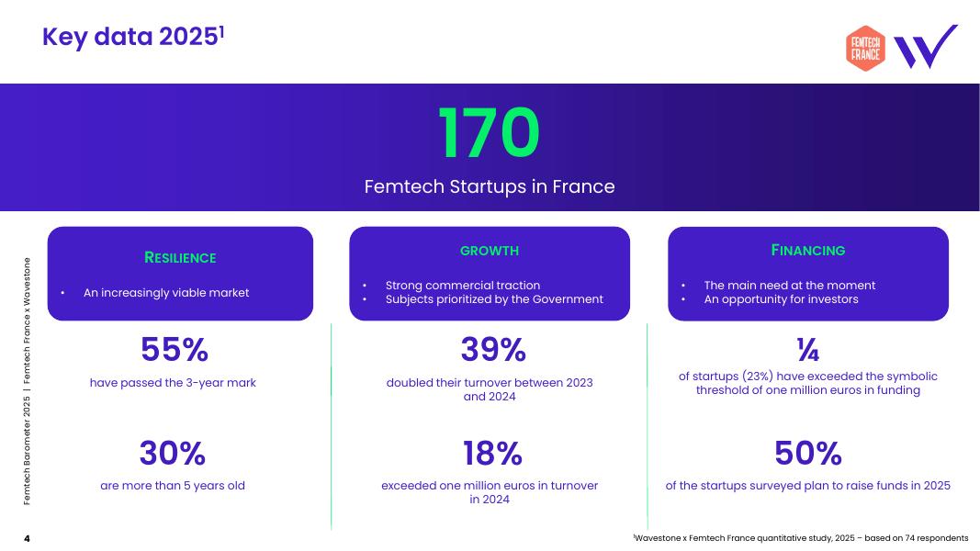Click the Femtech France hexagon logo
980x551 pixels.
(x=864, y=47)
